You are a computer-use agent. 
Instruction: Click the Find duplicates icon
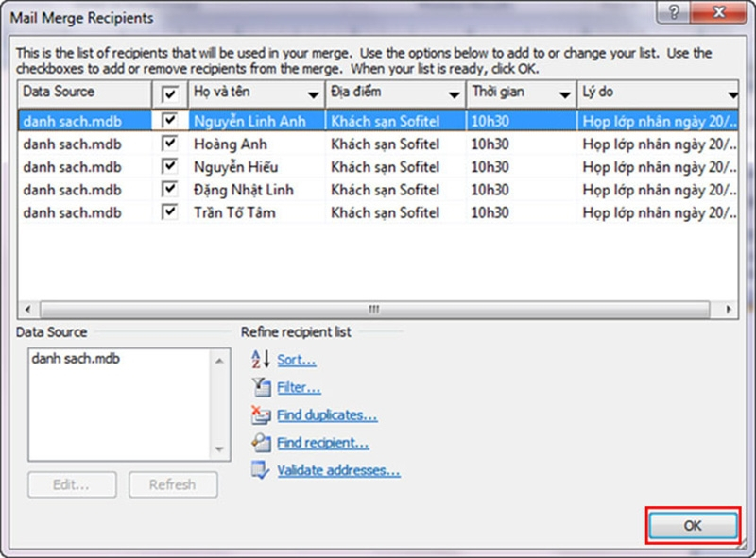pos(260,414)
